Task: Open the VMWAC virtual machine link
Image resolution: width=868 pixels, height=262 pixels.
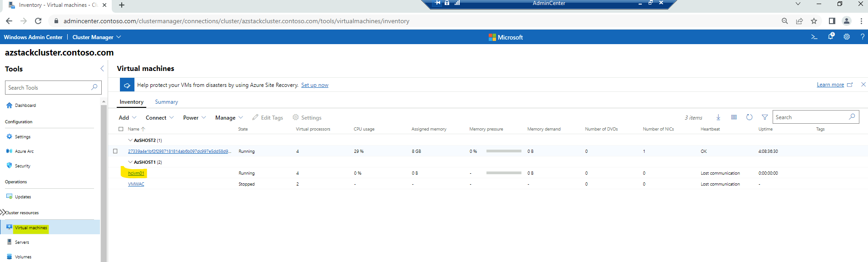Action: click(136, 184)
